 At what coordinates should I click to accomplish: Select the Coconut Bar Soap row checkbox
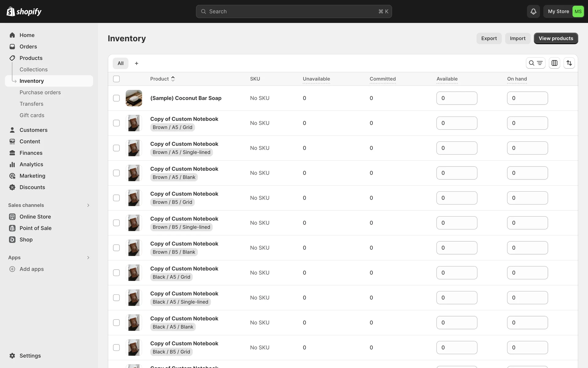pyautogui.click(x=116, y=98)
